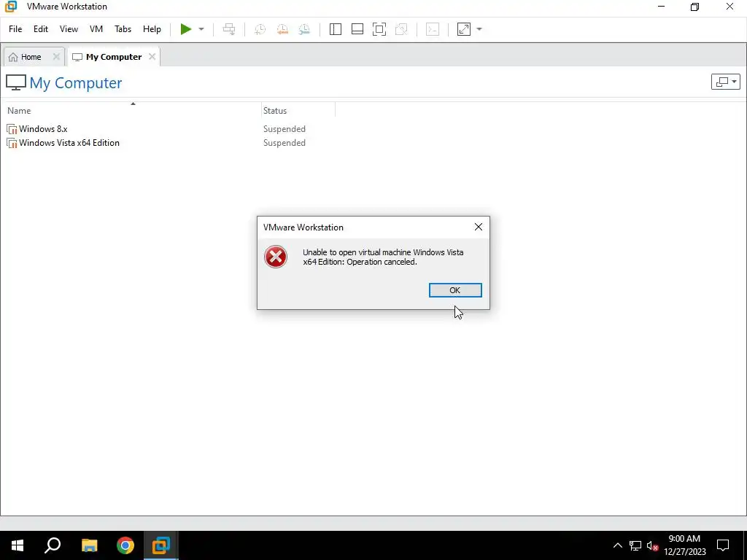This screenshot has width=747, height=560.
Task: Toggle the library sidebar icon
Action: click(336, 29)
